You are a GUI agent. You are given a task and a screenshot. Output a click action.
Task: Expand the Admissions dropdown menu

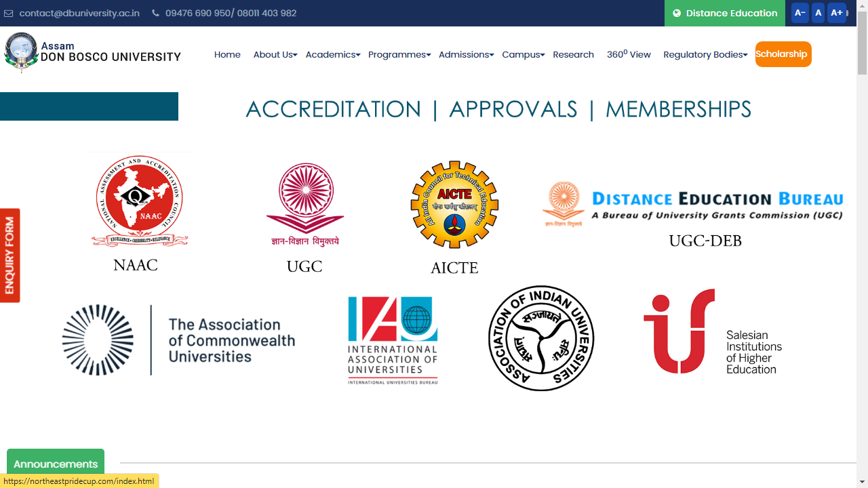coord(467,54)
